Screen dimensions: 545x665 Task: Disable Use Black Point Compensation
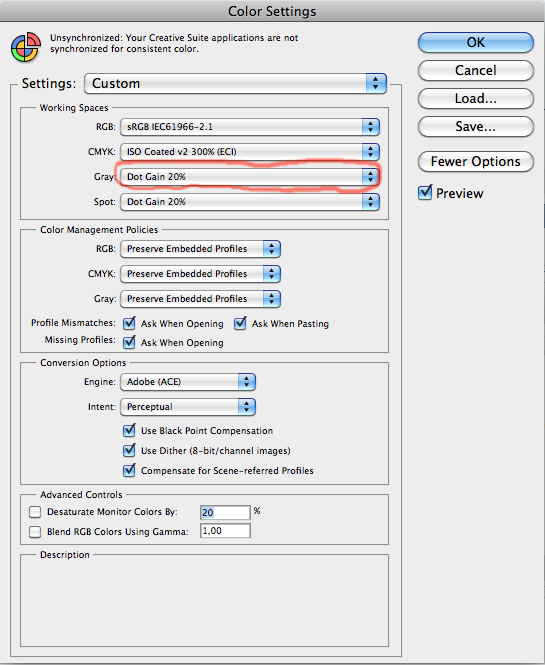coord(129,430)
